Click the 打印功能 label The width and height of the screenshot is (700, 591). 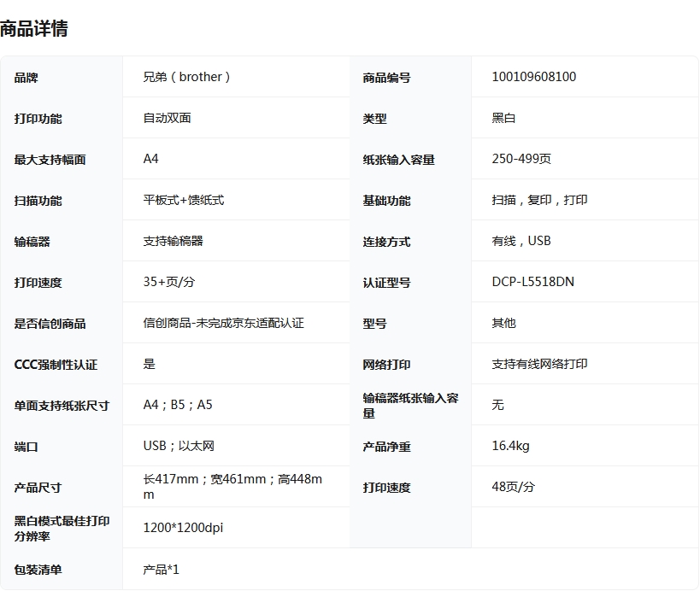(x=38, y=119)
